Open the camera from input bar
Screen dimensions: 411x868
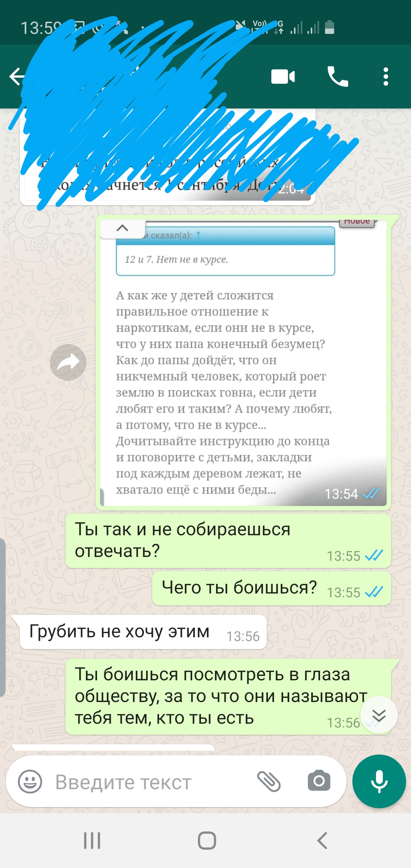pos(319,780)
